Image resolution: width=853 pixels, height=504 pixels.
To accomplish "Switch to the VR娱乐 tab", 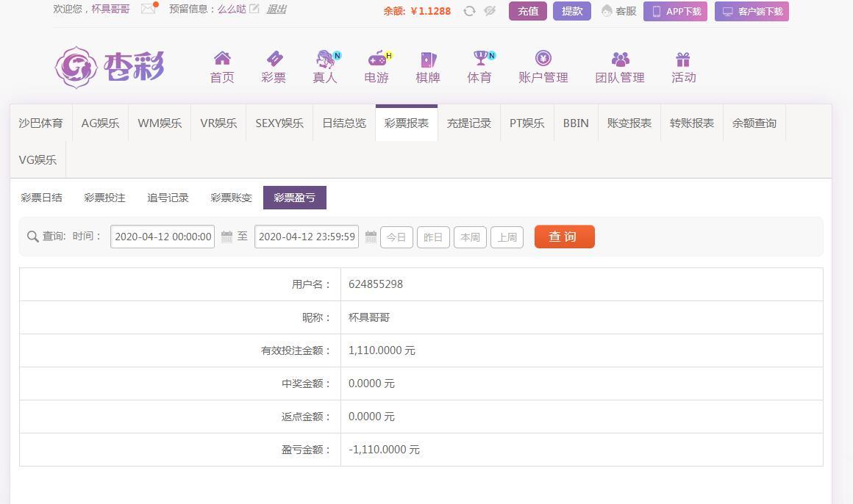I will 218,123.
